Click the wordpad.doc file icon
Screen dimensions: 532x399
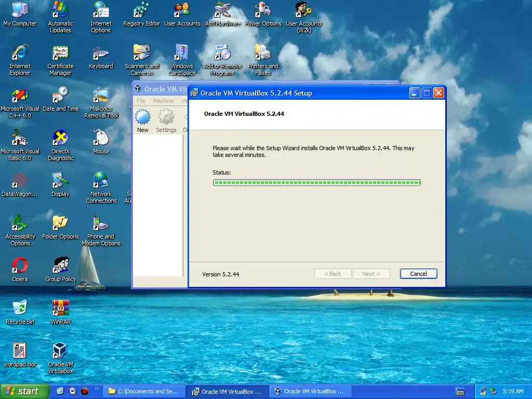tap(20, 355)
